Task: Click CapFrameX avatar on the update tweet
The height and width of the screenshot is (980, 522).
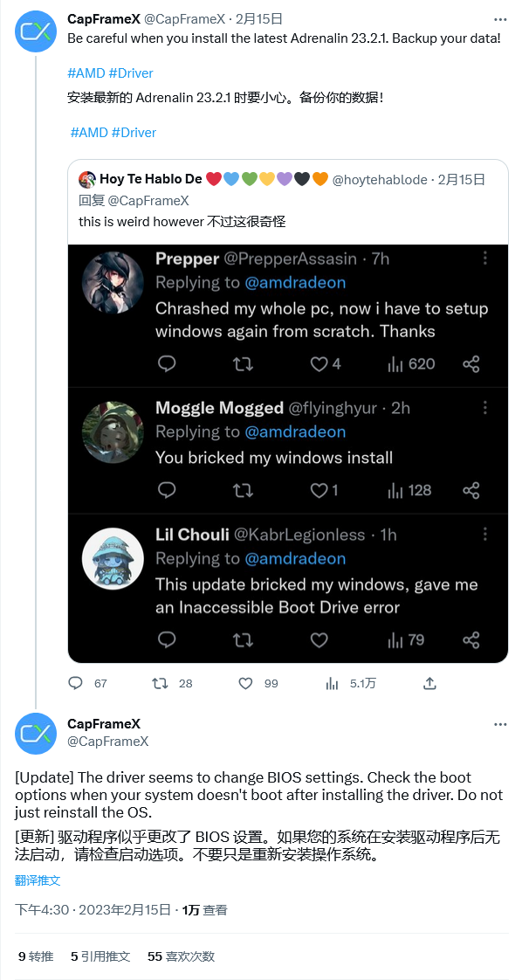Action: tap(36, 733)
